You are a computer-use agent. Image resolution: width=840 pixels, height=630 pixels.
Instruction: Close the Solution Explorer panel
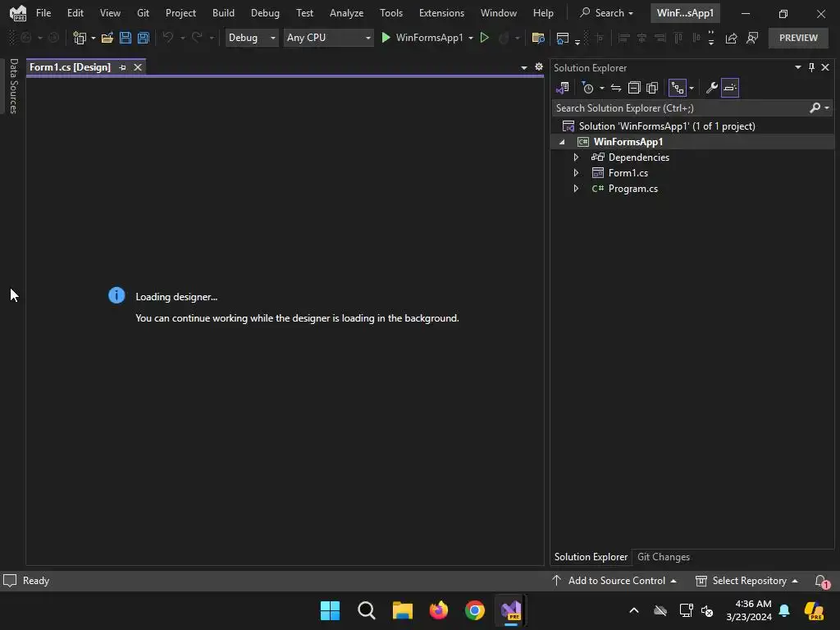point(825,67)
